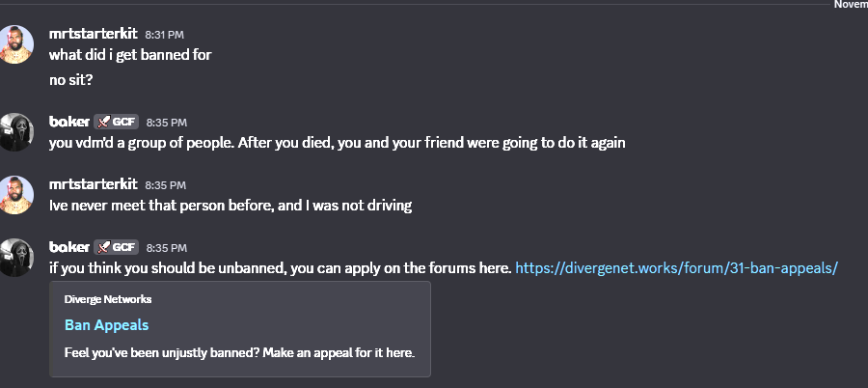868x388 pixels.
Task: Select username boker above "if you think" message
Action: pos(68,247)
